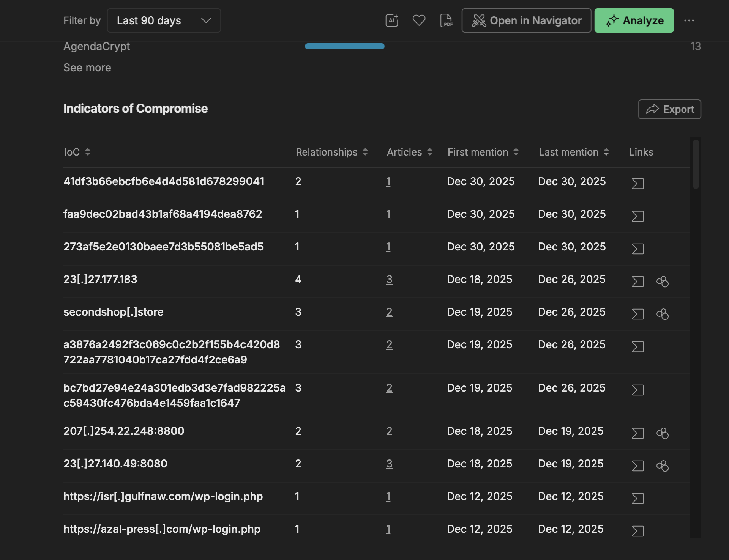Screen dimensions: 729x560
Task: Click graph icon for 23[.]27.140.49:8080 row
Action: 662,466
